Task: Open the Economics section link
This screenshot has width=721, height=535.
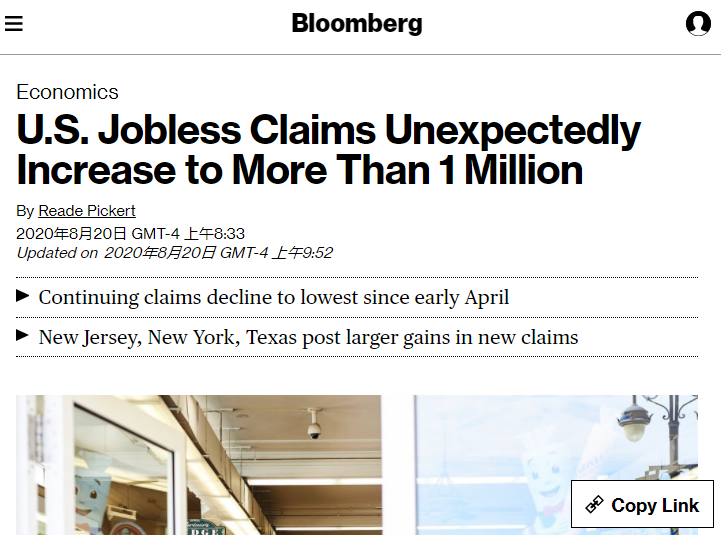Action: click(67, 92)
